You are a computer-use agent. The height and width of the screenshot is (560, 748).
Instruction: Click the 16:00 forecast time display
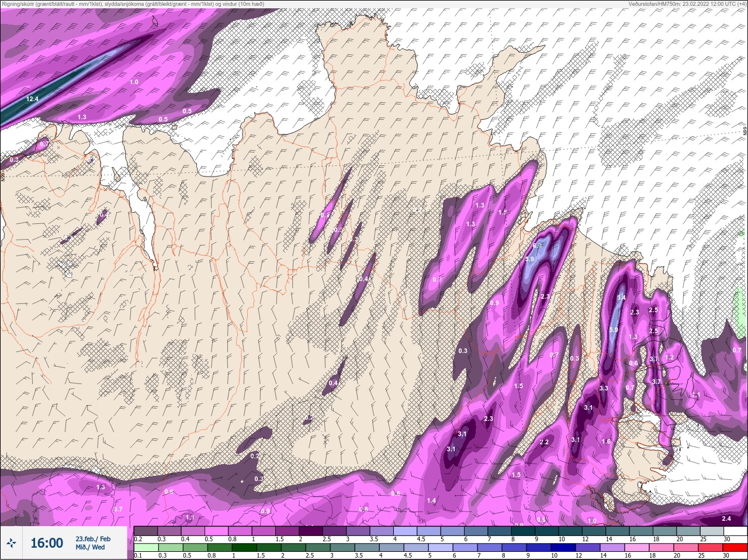tap(47, 543)
